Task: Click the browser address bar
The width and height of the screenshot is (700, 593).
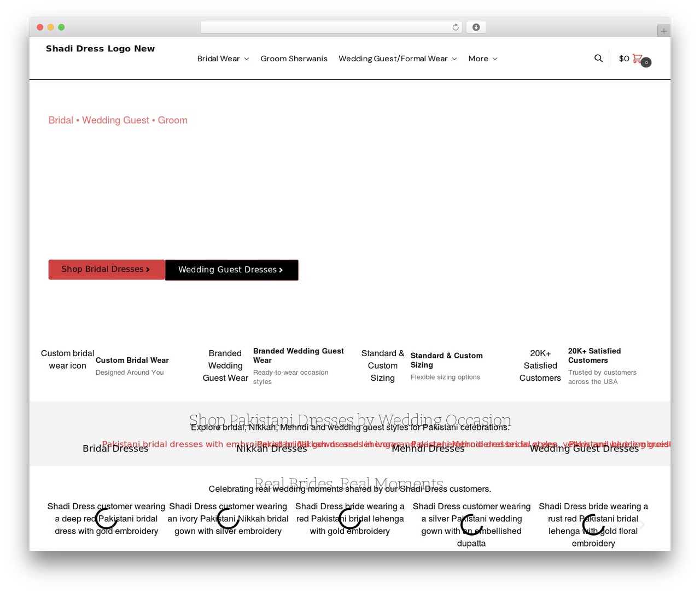Action: click(x=331, y=27)
